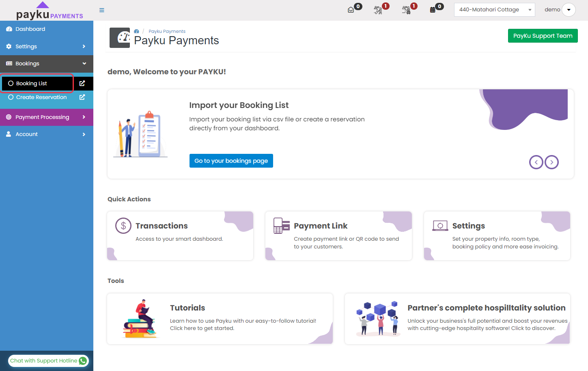This screenshot has height=371, width=588.
Task: Open the Account sidebar menu
Action: click(x=47, y=134)
